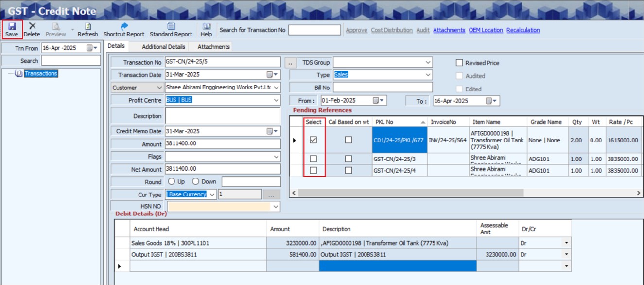Toggle Cal Based on wt for GST-CN/24-25/4
This screenshot has width=644, height=285.
348,171
